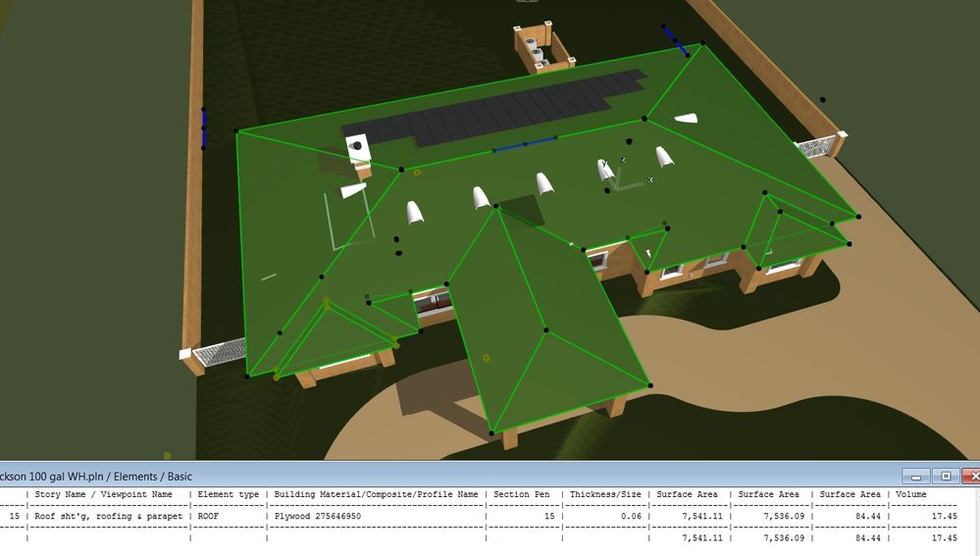The width and height of the screenshot is (980, 556).
Task: Close the Elements / Basic listing window
Action: (x=972, y=477)
